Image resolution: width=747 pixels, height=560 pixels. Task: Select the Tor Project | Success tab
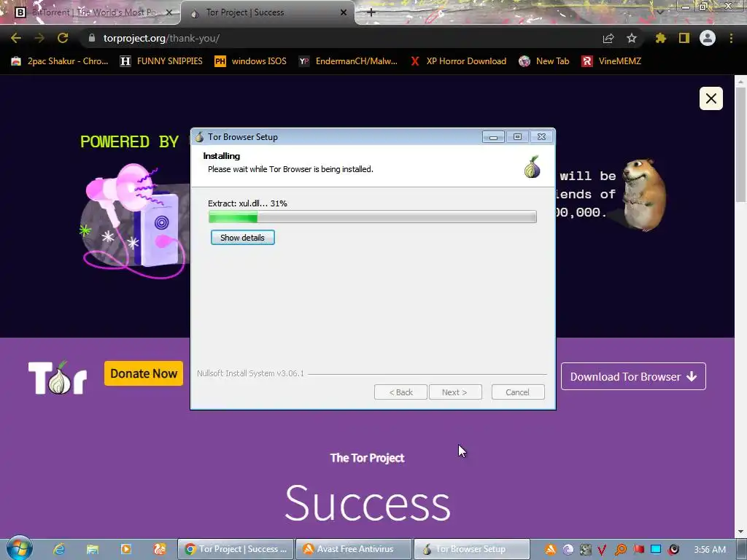point(267,12)
